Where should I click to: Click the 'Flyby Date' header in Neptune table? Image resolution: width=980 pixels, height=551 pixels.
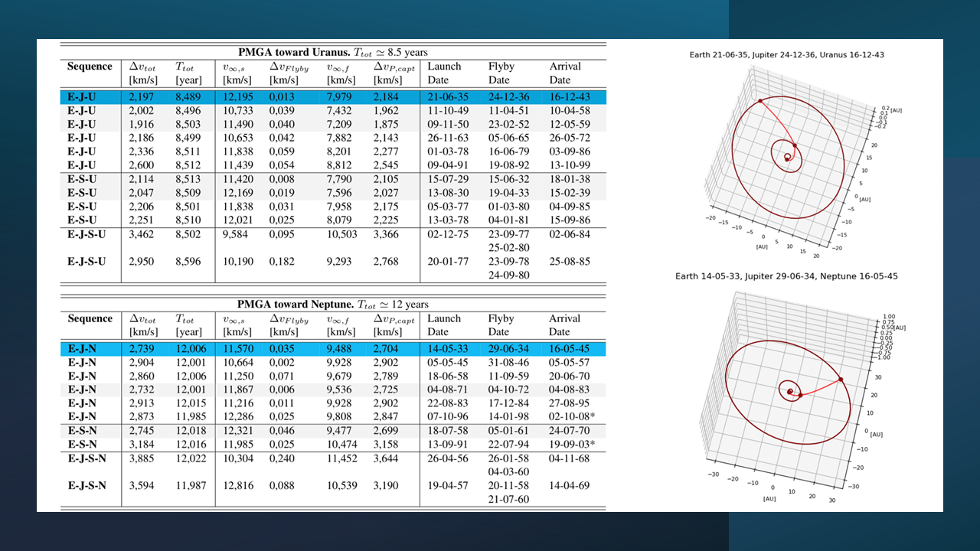501,326
